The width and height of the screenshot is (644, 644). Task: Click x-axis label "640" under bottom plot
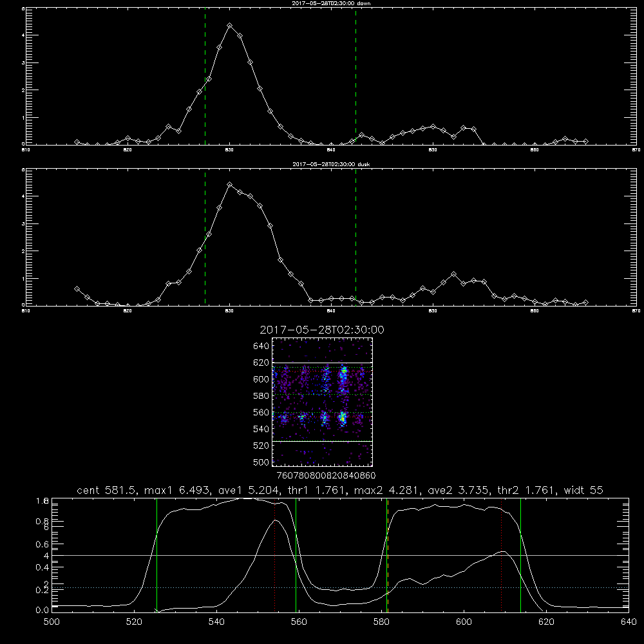point(629,622)
